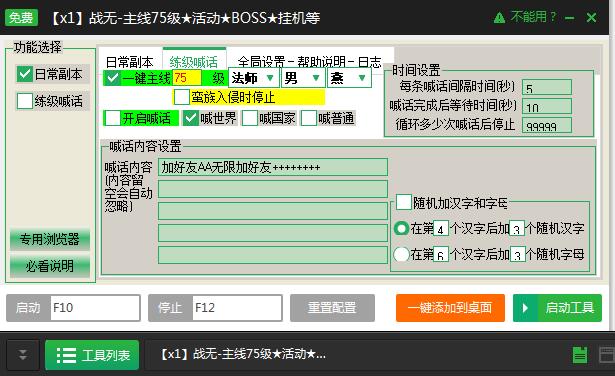This screenshot has width=615, height=376.
Task: Click the warning triangle icon near 不能用
Action: tap(499, 18)
